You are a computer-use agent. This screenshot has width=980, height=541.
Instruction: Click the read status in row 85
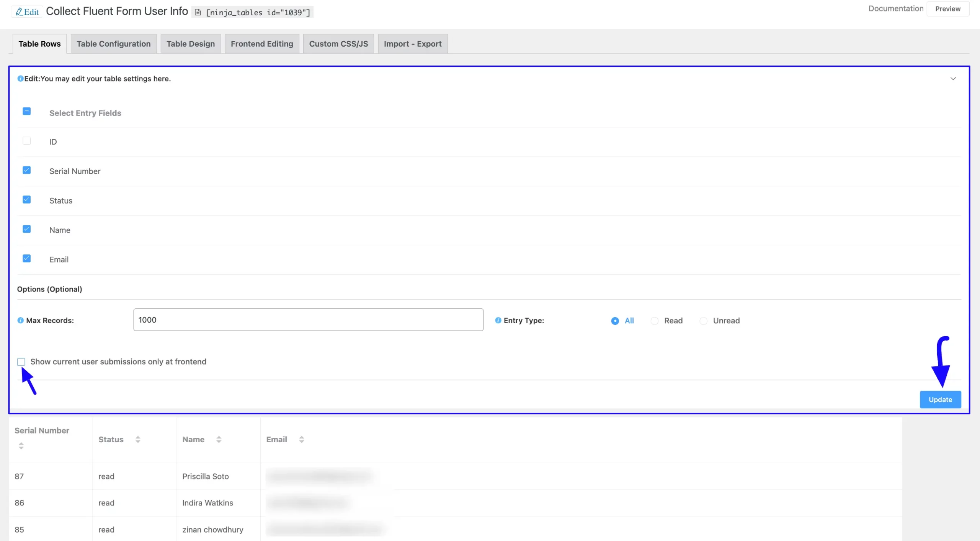(106, 530)
